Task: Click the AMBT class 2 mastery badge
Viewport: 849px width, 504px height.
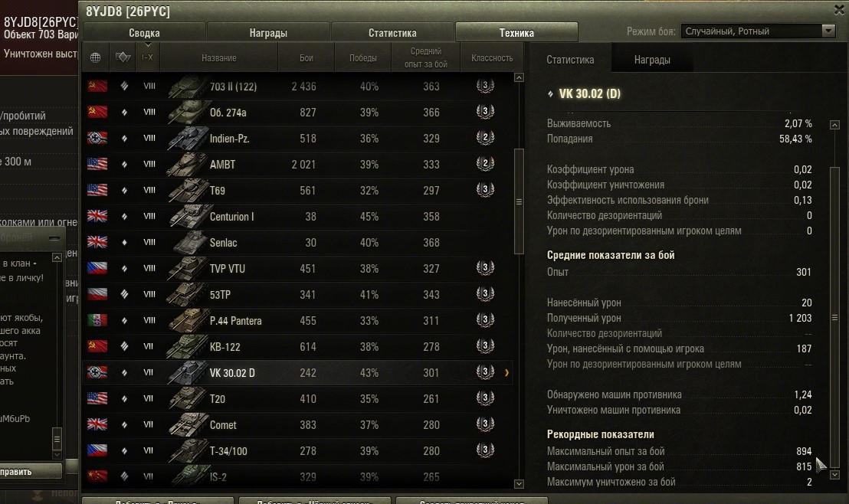Action: click(485, 163)
